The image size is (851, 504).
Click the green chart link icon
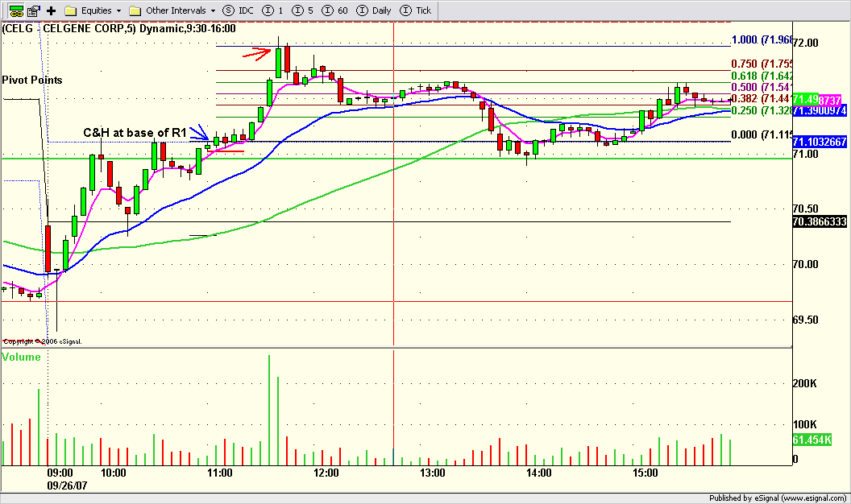(x=16, y=10)
